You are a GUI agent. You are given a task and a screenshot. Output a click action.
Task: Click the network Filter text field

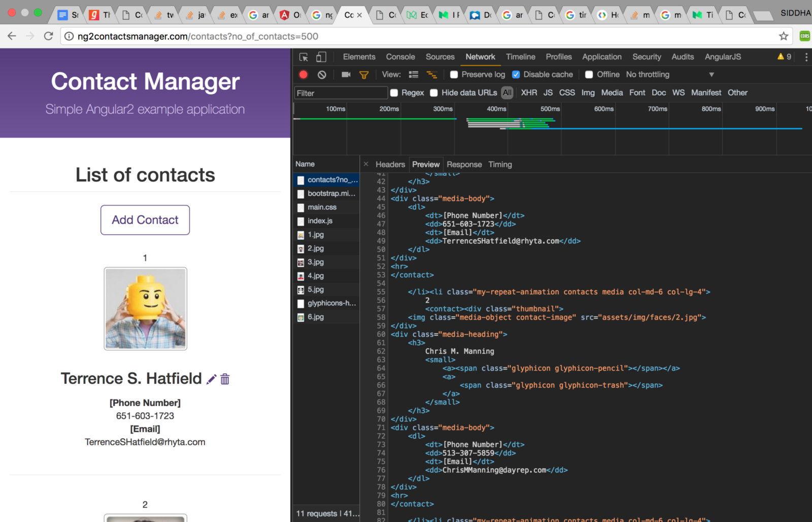(x=341, y=93)
